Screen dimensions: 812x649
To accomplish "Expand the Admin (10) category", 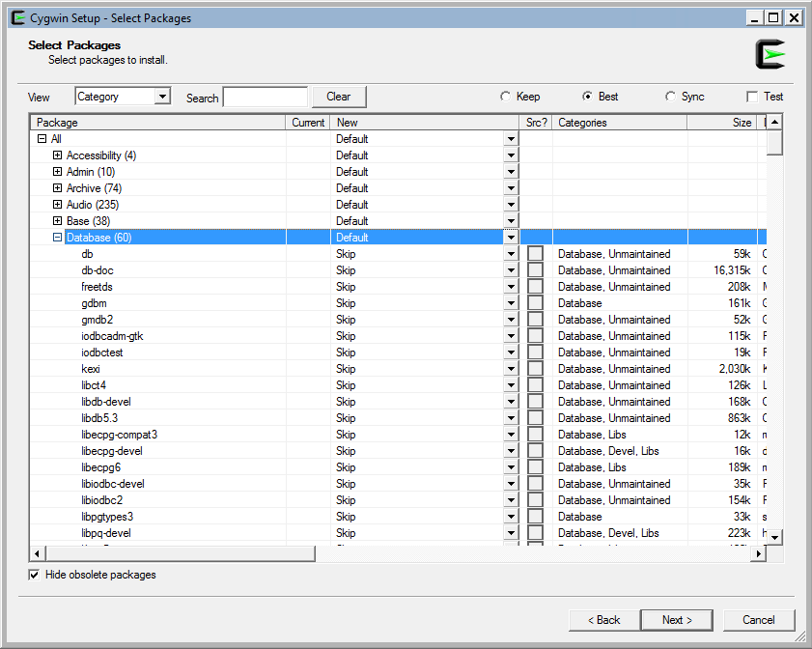I will (x=58, y=172).
